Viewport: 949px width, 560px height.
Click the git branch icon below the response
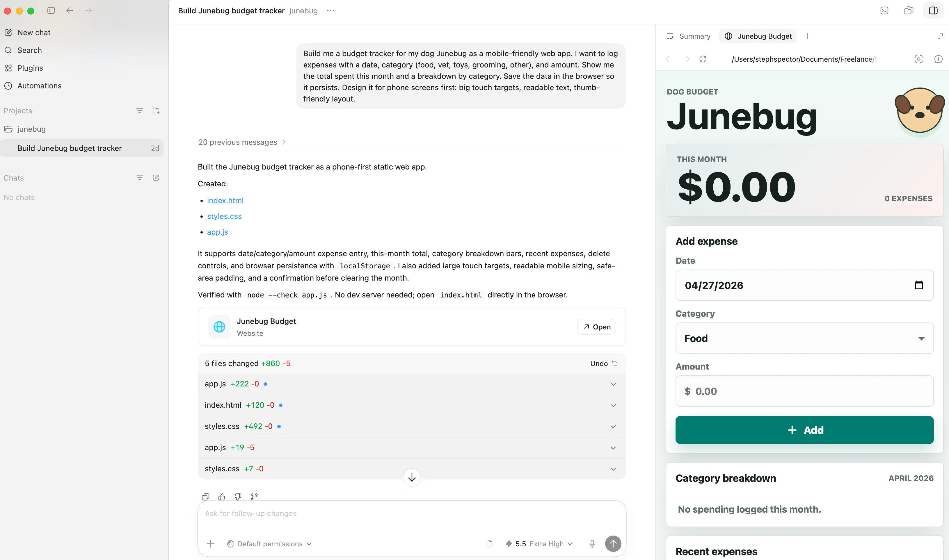[x=254, y=497]
